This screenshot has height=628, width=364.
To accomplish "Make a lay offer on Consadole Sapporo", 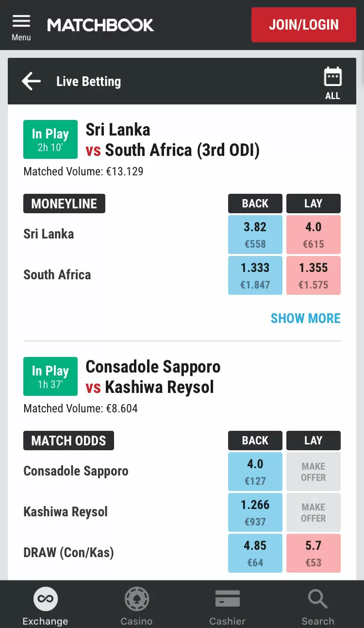I will (314, 472).
